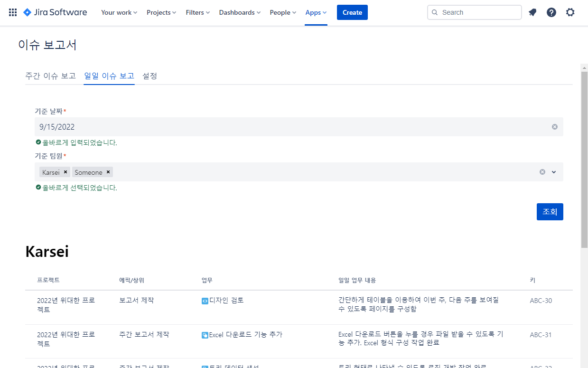The height and width of the screenshot is (368, 588).
Task: Click the 업무 column header
Action: 207,280
